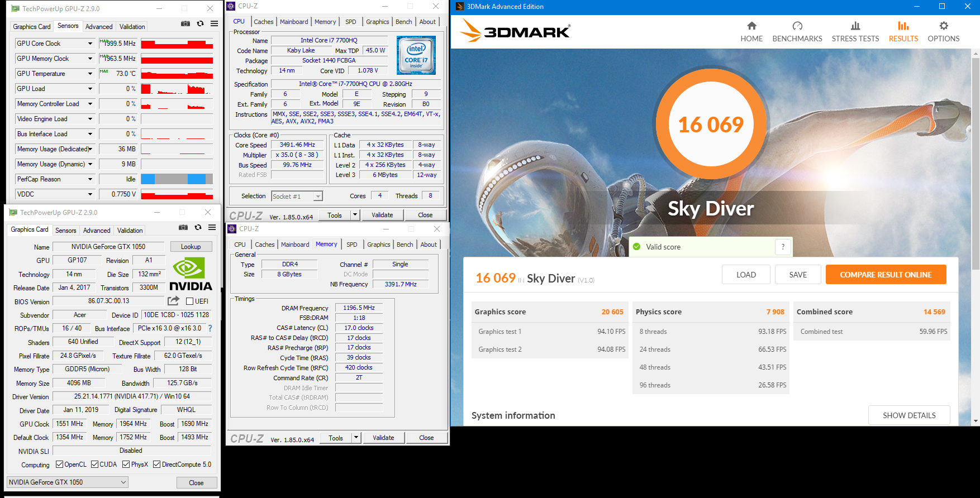Open Benchmarks gauge icon in 3DMark
980x498 pixels.
pyautogui.click(x=797, y=26)
